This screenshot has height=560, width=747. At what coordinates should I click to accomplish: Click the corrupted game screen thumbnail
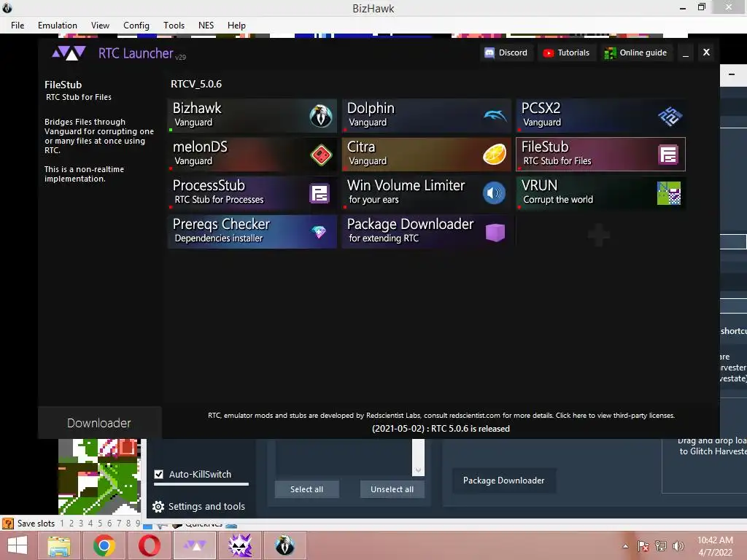[99, 477]
